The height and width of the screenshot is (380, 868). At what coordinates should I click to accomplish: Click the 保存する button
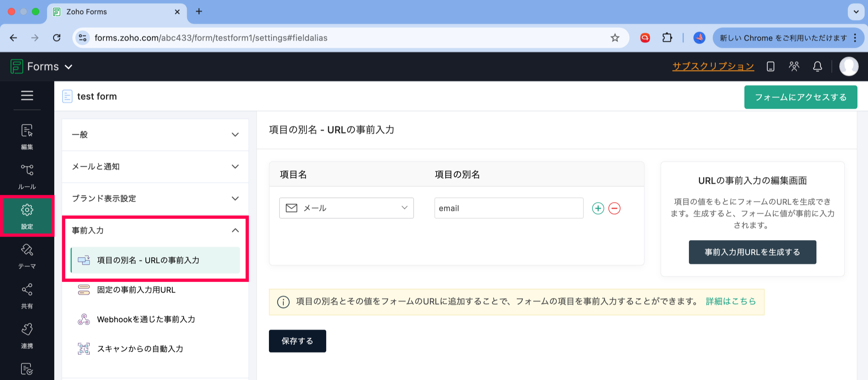pyautogui.click(x=297, y=341)
